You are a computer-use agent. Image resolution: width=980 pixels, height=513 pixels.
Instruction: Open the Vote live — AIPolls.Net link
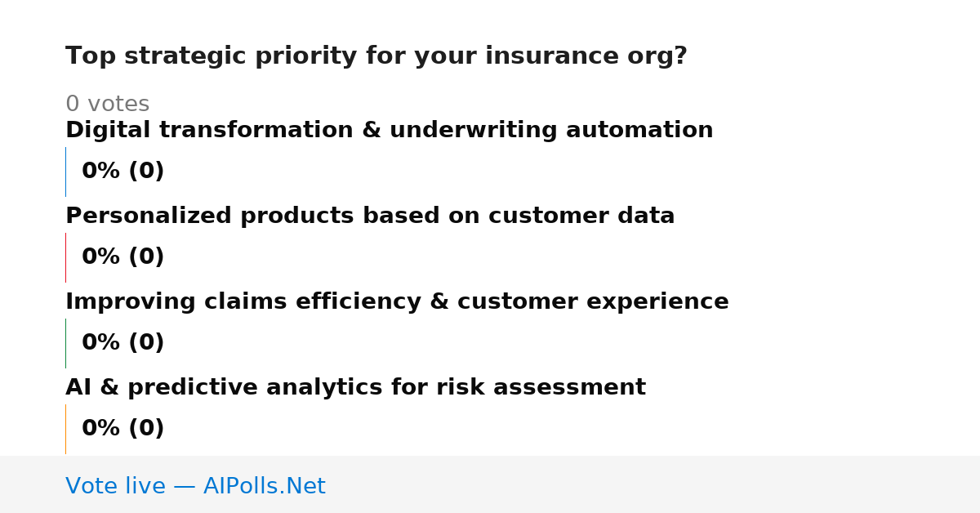click(195, 486)
